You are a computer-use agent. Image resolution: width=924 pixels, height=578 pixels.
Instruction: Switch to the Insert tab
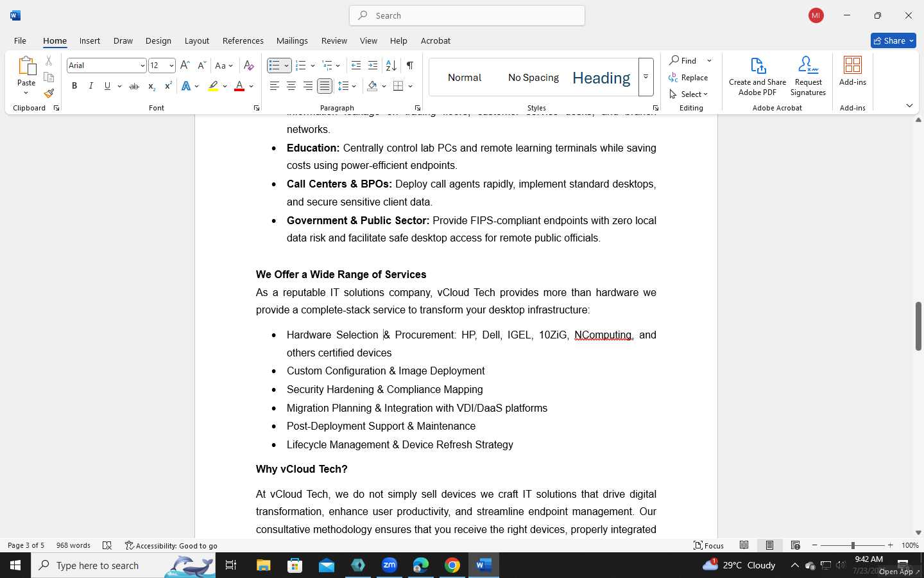click(x=90, y=40)
